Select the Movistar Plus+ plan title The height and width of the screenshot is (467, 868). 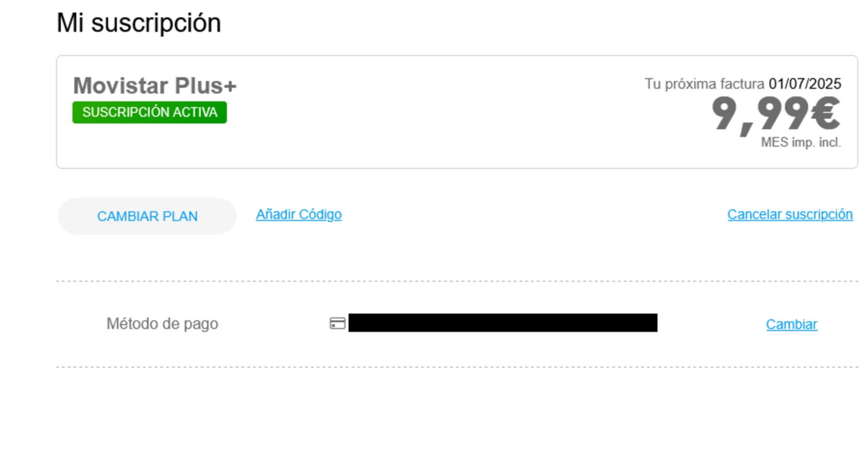coord(155,86)
